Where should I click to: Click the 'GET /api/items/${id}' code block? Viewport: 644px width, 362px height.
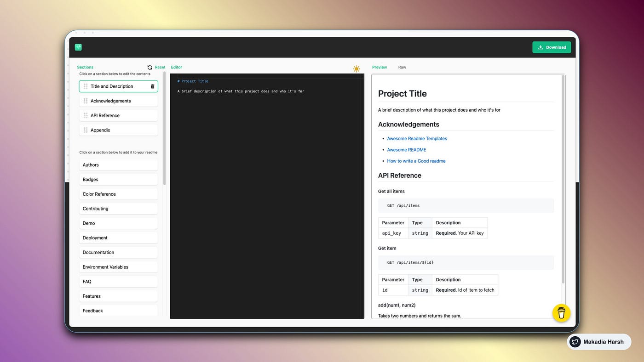coord(466,263)
